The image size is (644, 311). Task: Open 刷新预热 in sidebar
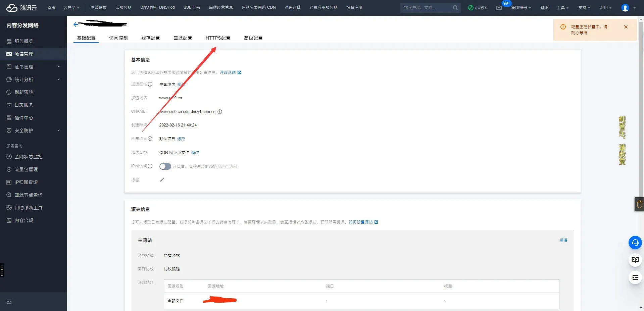click(x=23, y=92)
